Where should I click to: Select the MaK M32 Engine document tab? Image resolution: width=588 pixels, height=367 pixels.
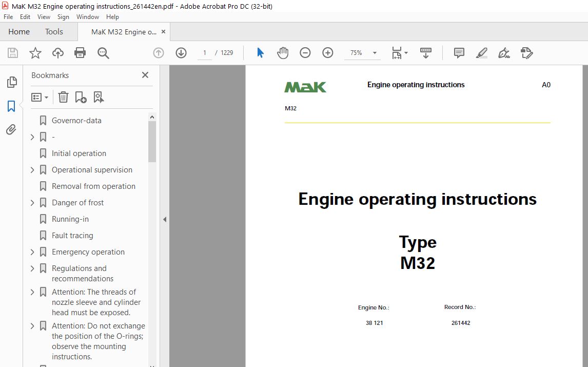[x=124, y=32]
